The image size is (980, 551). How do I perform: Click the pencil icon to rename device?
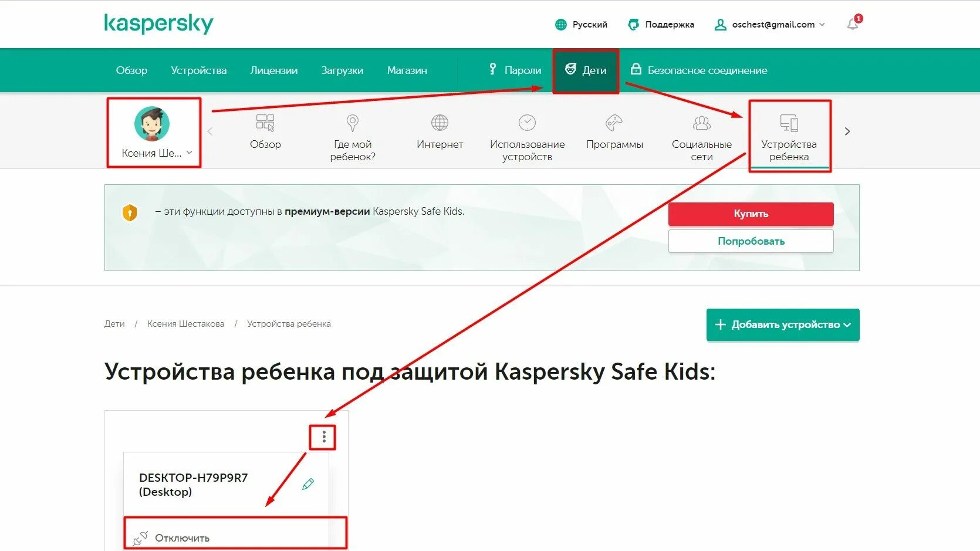click(308, 484)
